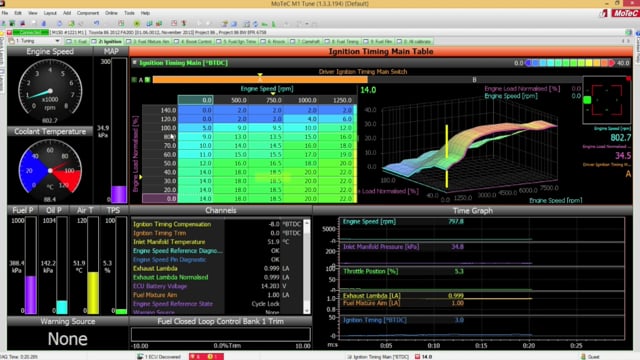Screen dimensions: 640x360
Task: Switch to the 4: Boost Control tab
Action: [x=194, y=42]
